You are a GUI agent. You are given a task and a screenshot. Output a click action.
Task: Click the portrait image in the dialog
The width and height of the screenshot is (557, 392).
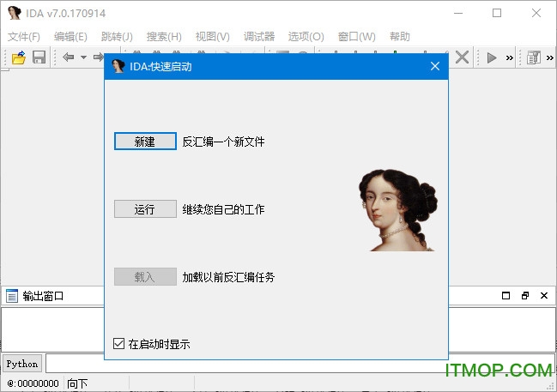point(398,210)
